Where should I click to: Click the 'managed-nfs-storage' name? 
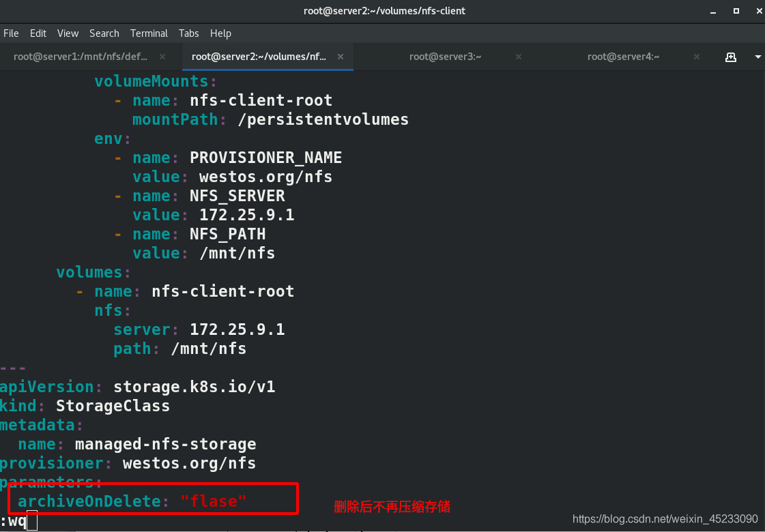[165, 444]
